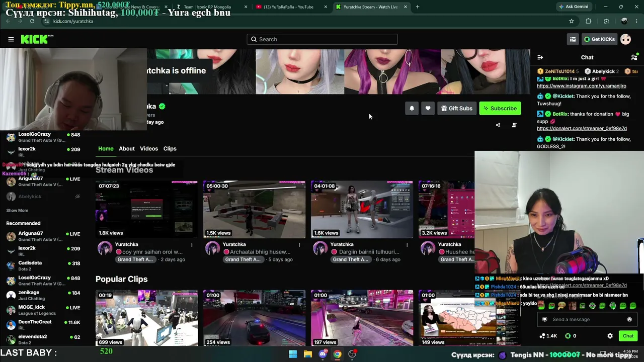Open DeenTheGreat channel in Recommended
Screen dimensions: 644x362
(x=43, y=325)
